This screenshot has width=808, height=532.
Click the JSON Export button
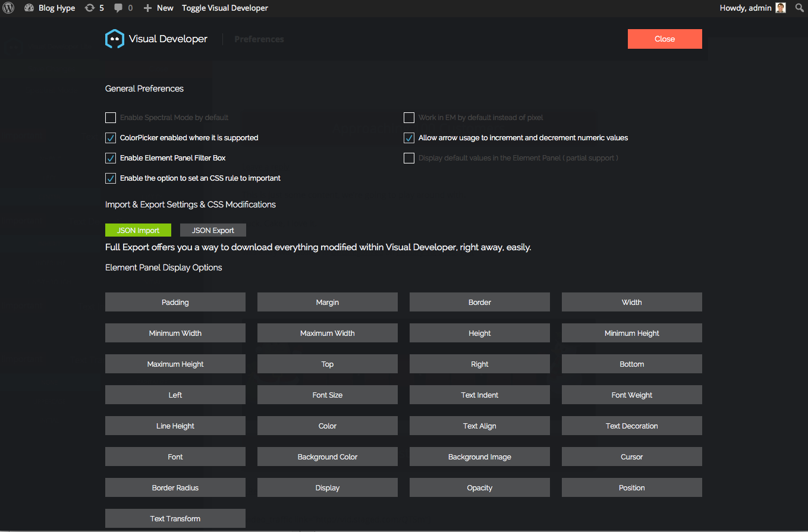tap(213, 230)
